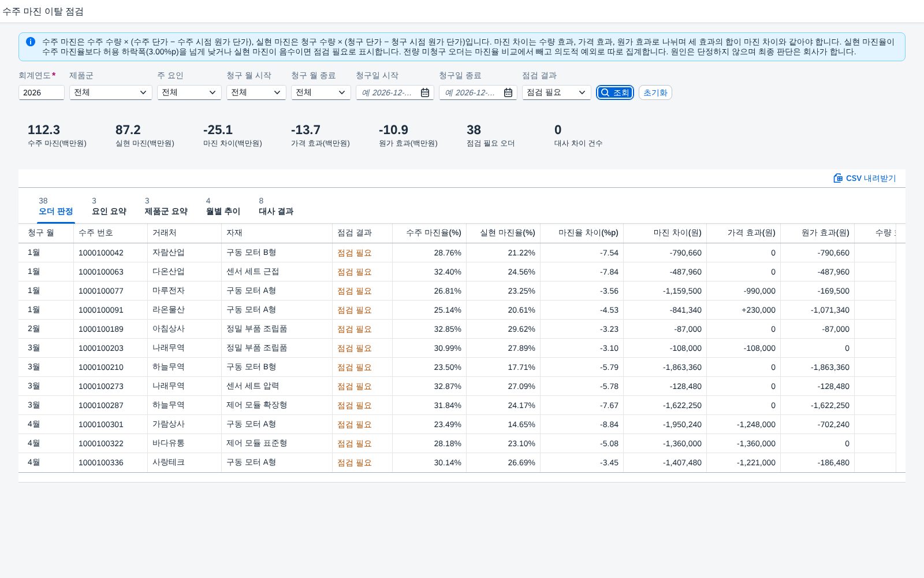The width and height of the screenshot is (924, 578).
Task: Click the 회계연도 input field
Action: click(x=42, y=92)
